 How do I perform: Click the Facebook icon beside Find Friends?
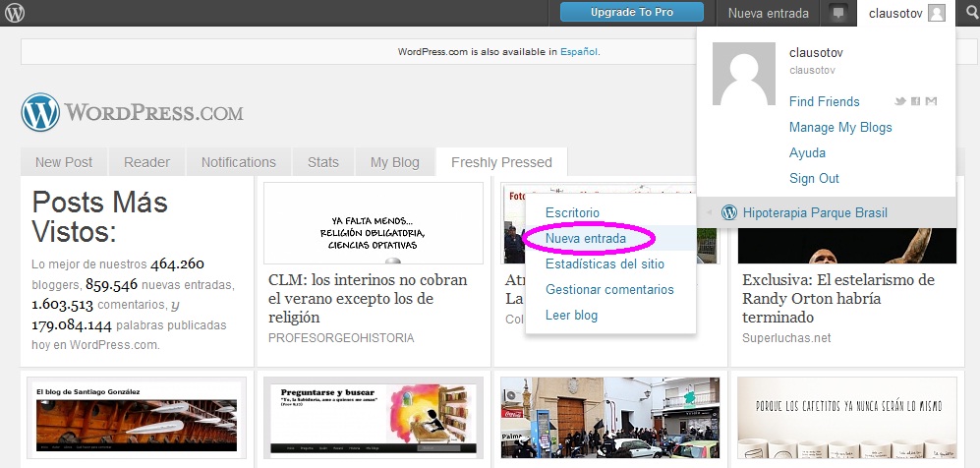(915, 102)
